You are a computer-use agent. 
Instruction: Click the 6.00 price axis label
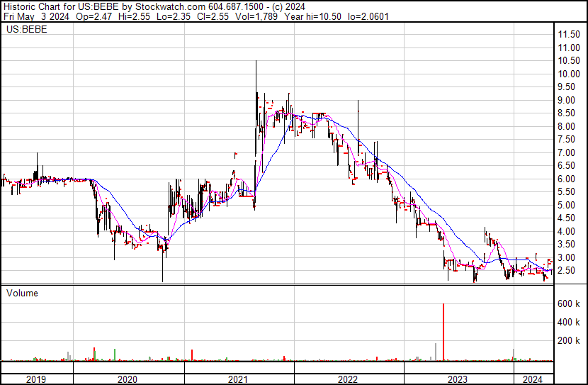click(x=566, y=179)
